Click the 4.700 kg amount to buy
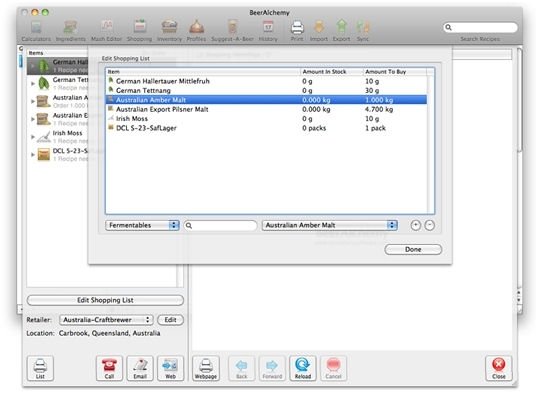Screen dimensions: 539x399 point(379,109)
